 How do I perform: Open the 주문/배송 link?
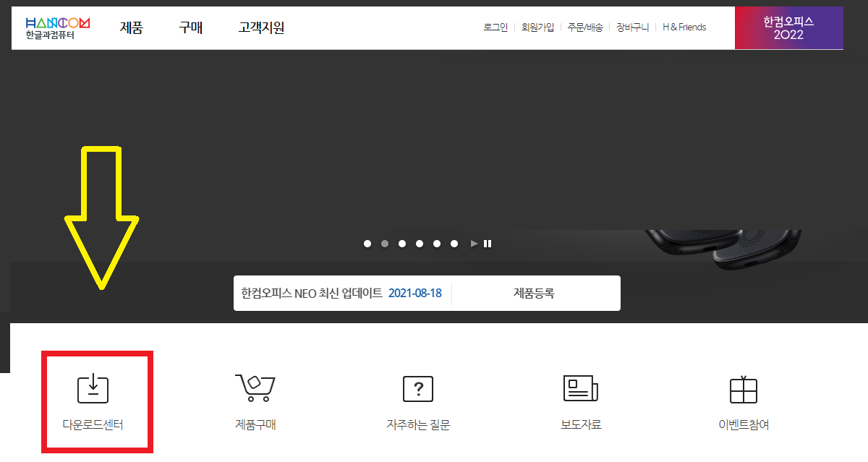click(x=585, y=27)
